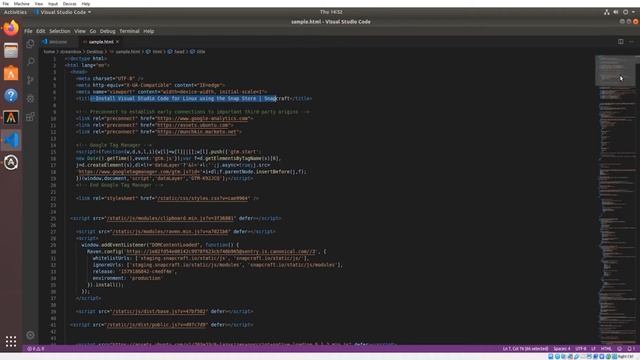
Task: Open the VS Code View menu
Action: point(80,31)
